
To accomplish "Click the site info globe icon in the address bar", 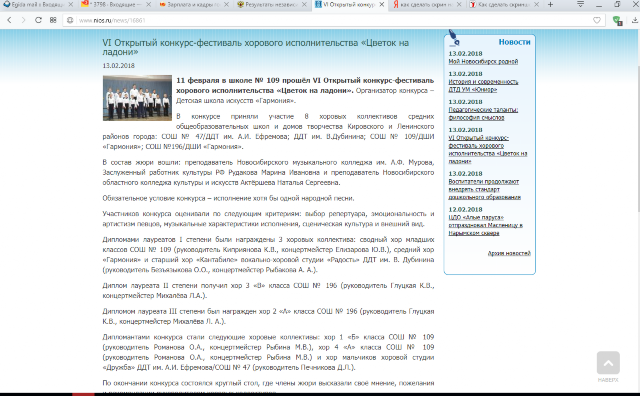I will coord(70,20).
